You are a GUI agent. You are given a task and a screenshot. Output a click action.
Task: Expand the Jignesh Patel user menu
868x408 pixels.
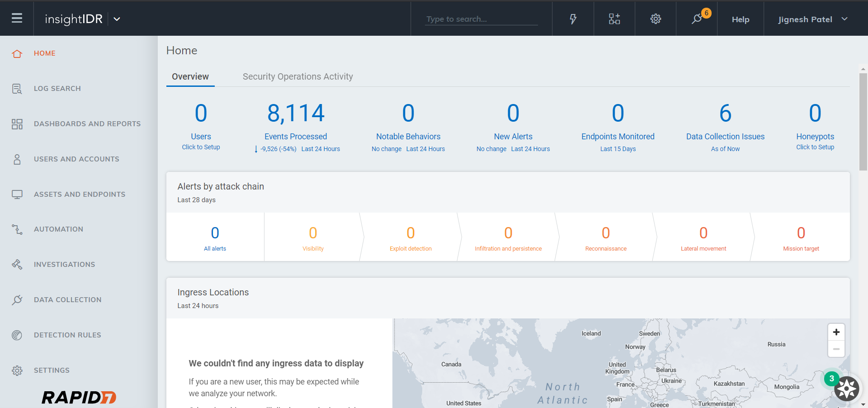coord(812,19)
